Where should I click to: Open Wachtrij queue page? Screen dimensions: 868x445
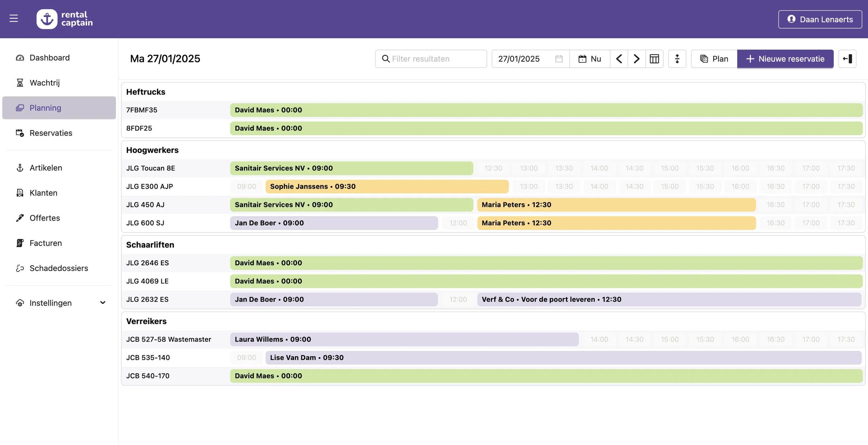(44, 83)
